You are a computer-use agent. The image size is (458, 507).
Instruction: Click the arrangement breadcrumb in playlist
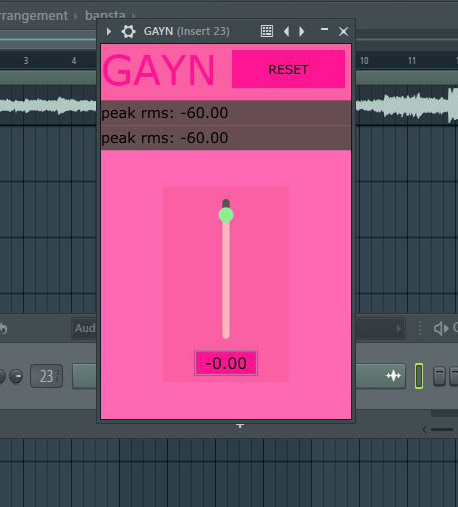[x=34, y=16]
